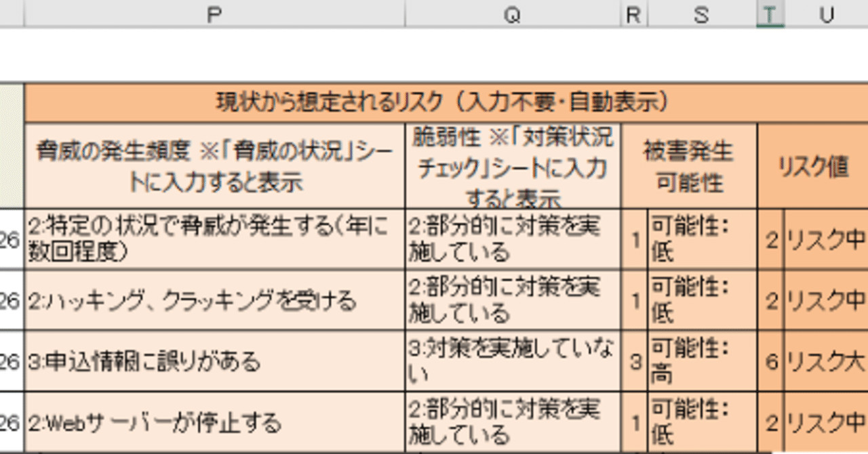Select '2:部分的に対策を実施している' in Webサーバー row
This screenshot has width=868, height=454.
(x=513, y=423)
